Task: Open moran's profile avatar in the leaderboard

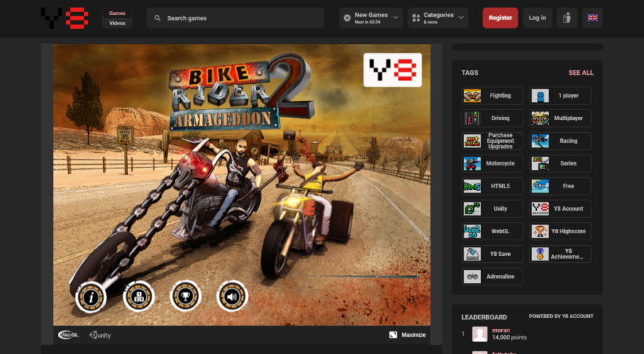Action: tap(480, 334)
